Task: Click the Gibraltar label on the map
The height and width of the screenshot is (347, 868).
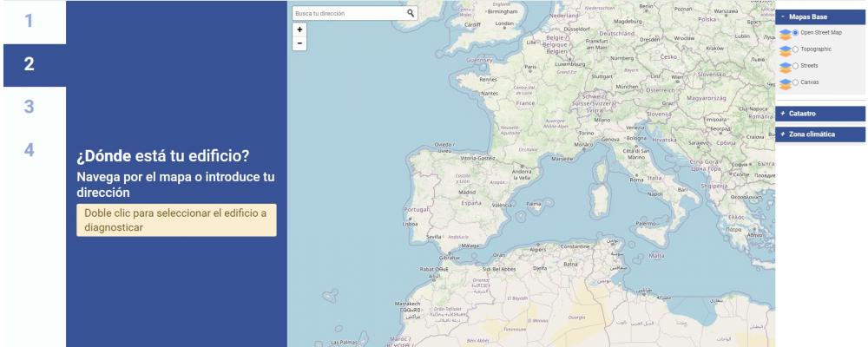Action: point(449,258)
